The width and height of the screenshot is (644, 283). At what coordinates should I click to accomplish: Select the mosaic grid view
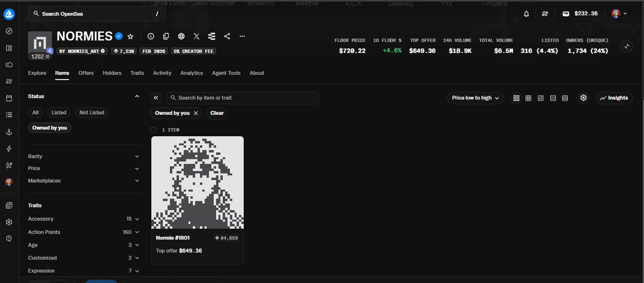(540, 98)
